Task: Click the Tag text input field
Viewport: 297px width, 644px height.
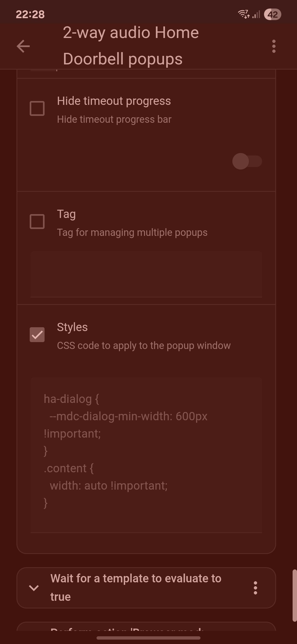Action: point(146,274)
